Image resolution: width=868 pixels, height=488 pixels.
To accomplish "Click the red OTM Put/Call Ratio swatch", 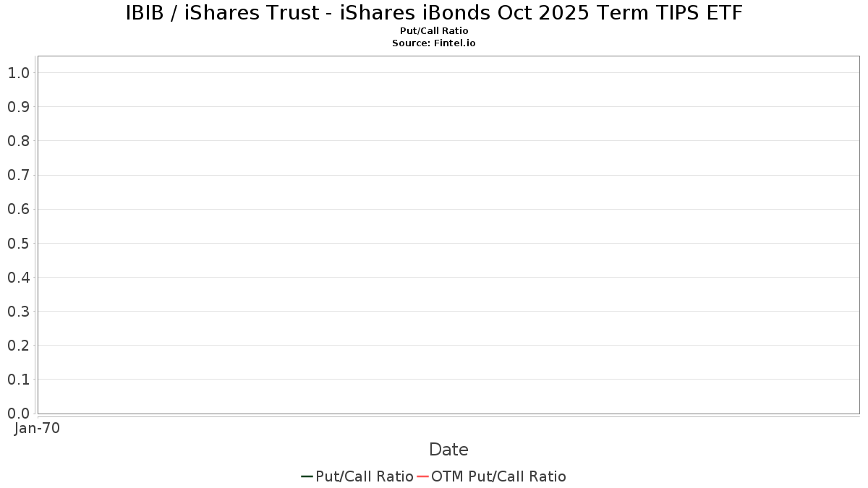I will coord(423,476).
